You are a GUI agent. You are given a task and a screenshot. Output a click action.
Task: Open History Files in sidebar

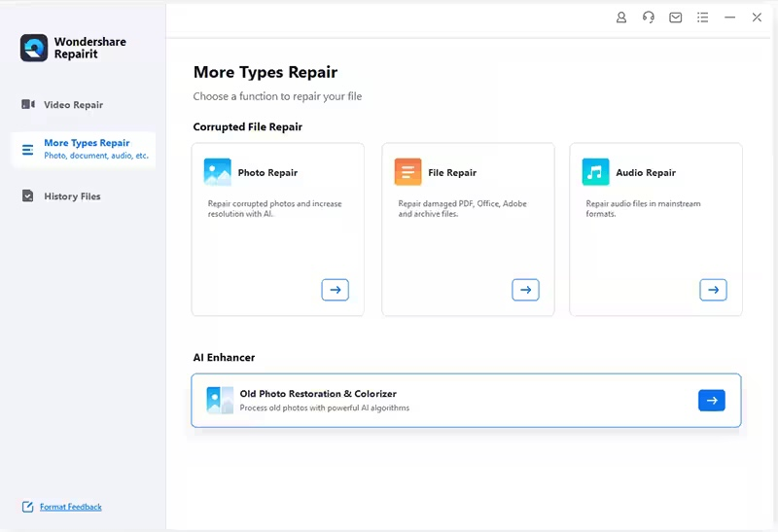[72, 196]
